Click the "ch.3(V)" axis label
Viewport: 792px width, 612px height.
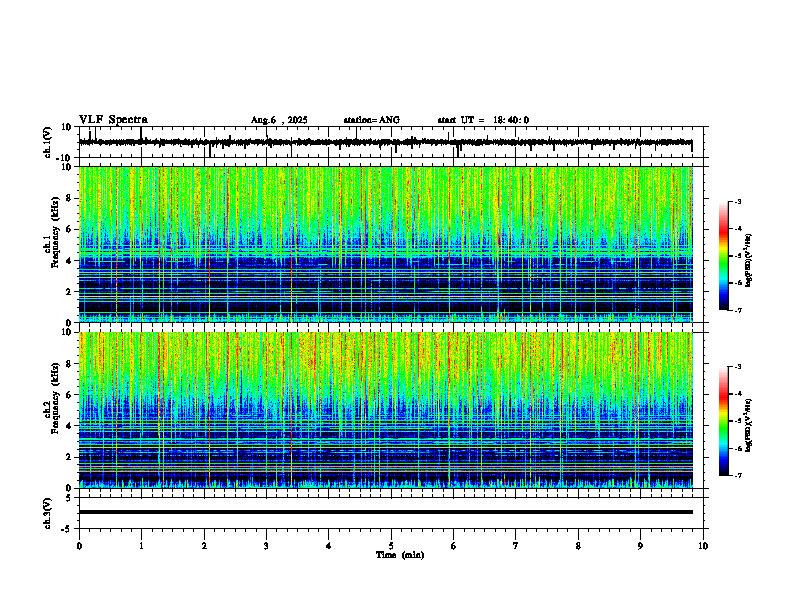(48, 513)
